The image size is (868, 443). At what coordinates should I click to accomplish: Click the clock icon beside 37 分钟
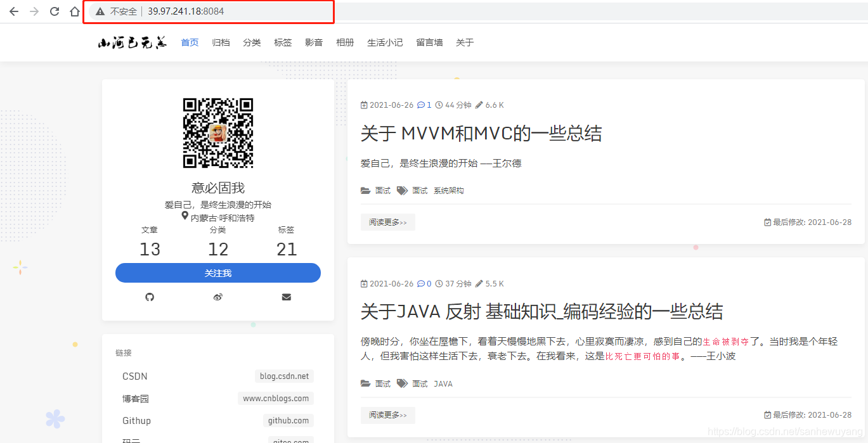(439, 284)
